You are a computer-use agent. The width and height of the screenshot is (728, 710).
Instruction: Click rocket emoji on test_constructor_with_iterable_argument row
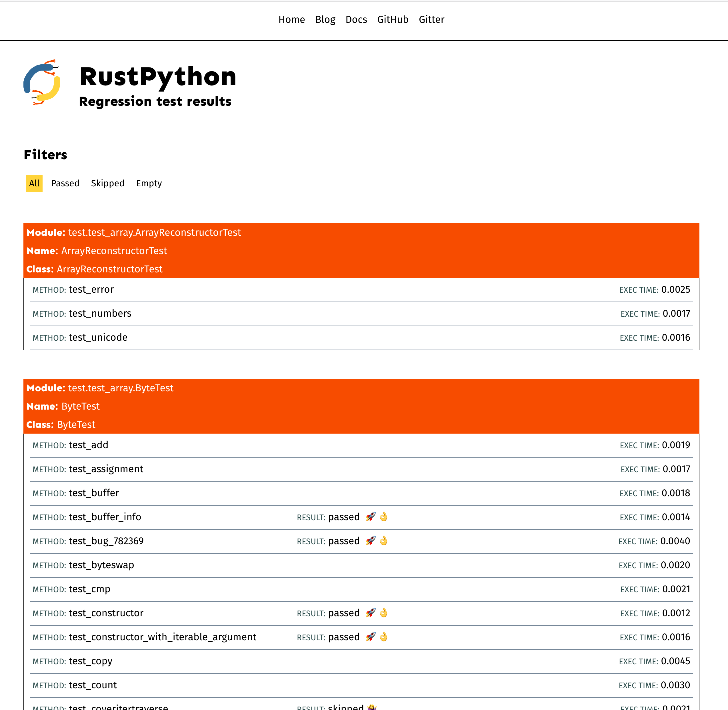(371, 637)
